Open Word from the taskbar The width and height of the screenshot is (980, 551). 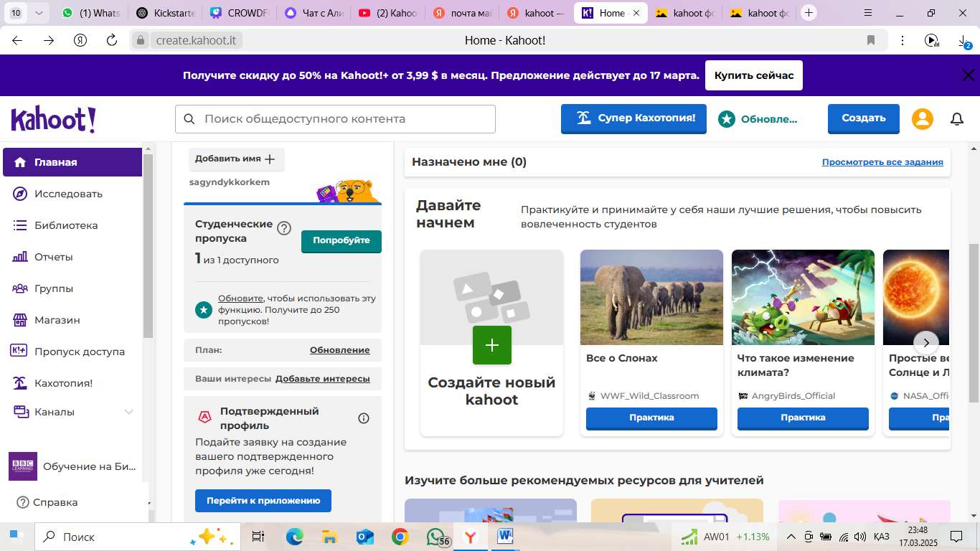pyautogui.click(x=504, y=536)
